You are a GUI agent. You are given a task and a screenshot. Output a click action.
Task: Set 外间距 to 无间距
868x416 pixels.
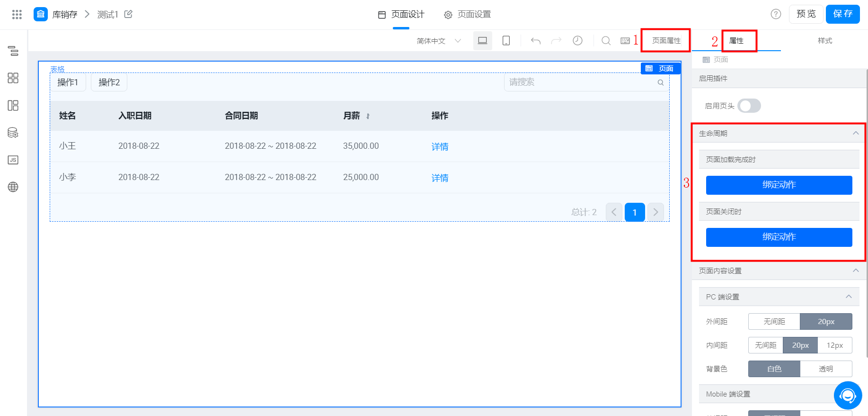click(774, 322)
